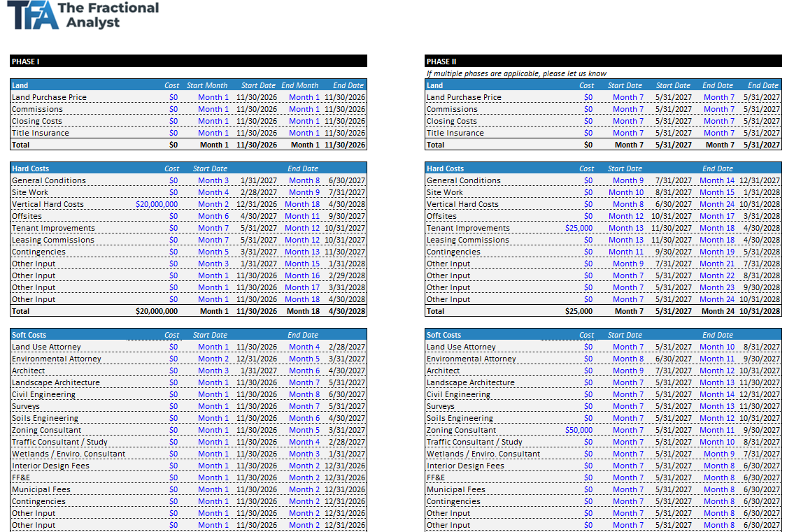This screenshot has height=532, width=787.
Task: Click Phase I Soft Costs section header
Action: pos(188,335)
